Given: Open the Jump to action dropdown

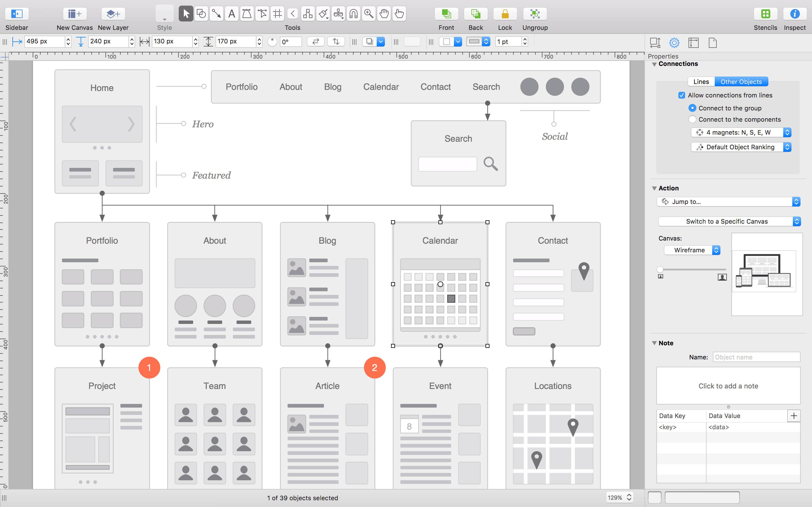Looking at the screenshot, I should coord(728,201).
